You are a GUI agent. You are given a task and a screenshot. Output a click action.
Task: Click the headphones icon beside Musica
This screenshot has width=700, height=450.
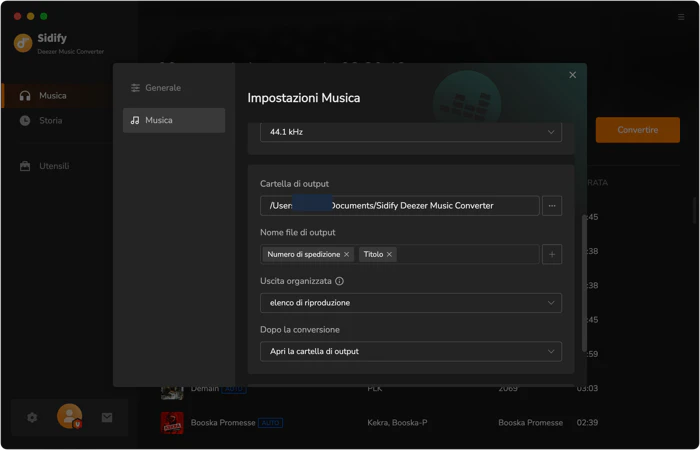point(25,96)
